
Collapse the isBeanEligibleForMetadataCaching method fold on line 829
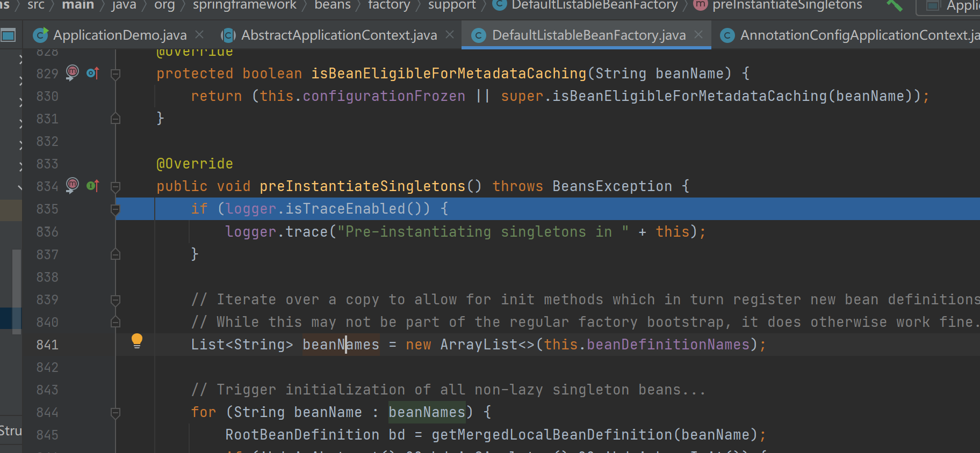[x=115, y=74]
